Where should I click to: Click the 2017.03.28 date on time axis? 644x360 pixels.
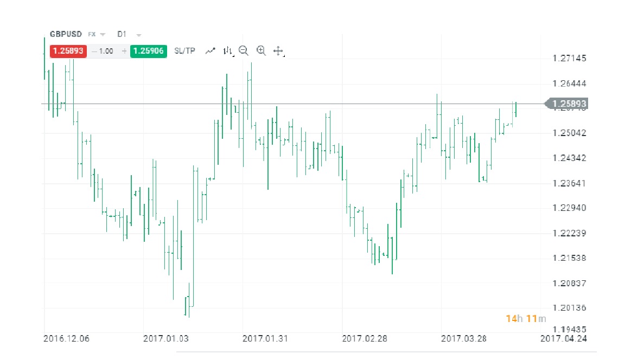464,338
